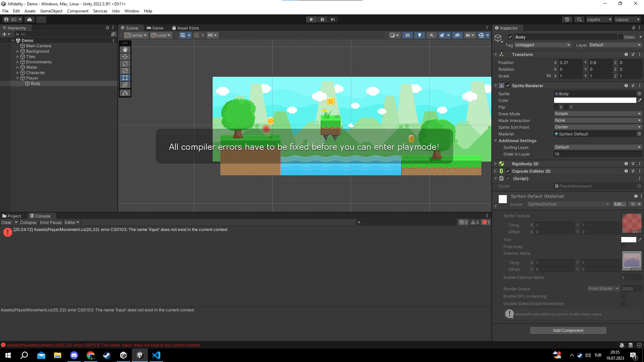644x362 pixels.
Task: Toggle Flip X checkbox in Sprite Renderer
Action: coord(556,107)
